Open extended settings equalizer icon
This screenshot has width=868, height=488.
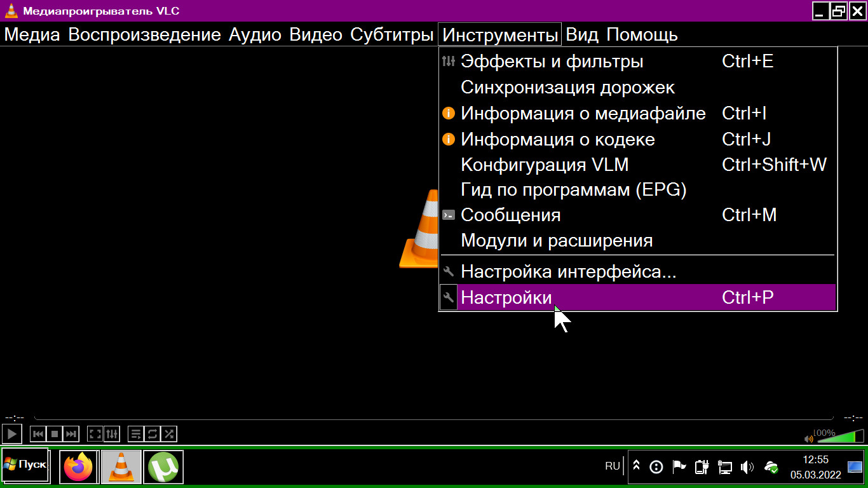pyautogui.click(x=112, y=434)
